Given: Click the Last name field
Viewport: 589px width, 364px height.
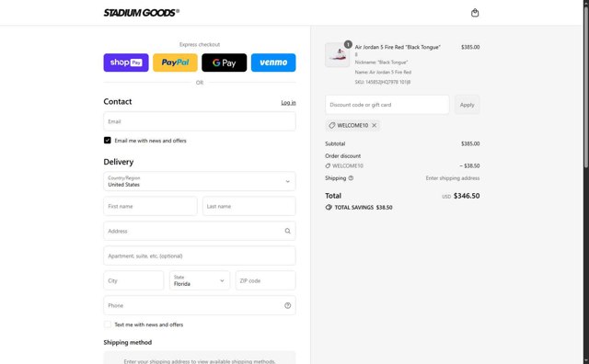Looking at the screenshot, I should [249, 206].
